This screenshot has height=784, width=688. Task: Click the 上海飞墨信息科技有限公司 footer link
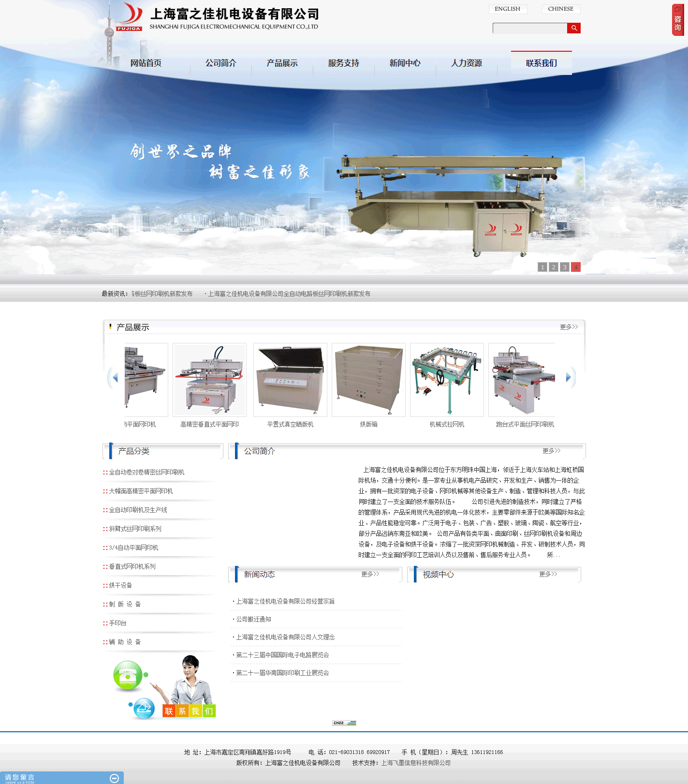[x=416, y=763]
